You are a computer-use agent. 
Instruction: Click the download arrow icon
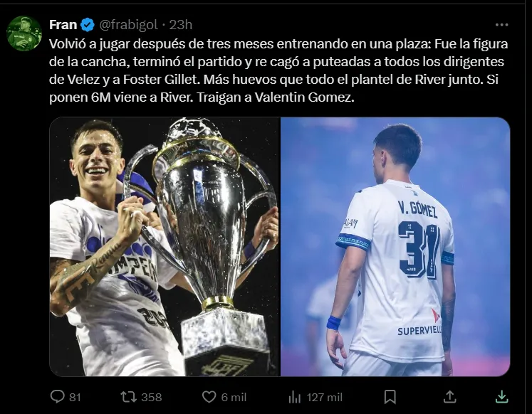tap(501, 396)
